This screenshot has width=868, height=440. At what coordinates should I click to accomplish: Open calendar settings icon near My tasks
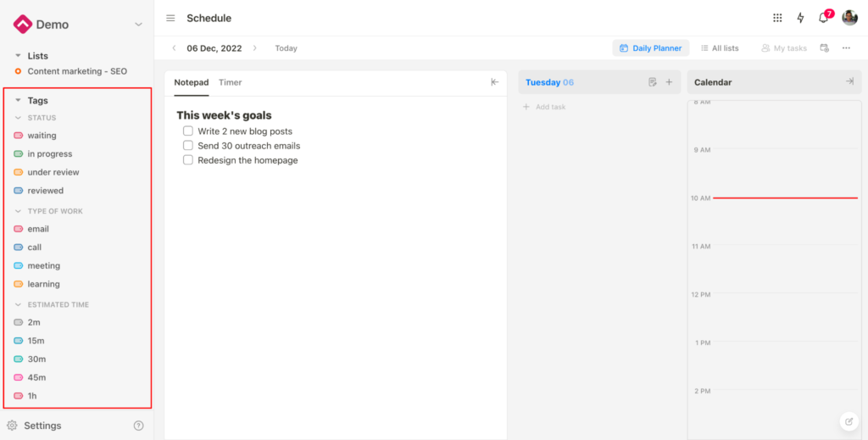click(825, 48)
